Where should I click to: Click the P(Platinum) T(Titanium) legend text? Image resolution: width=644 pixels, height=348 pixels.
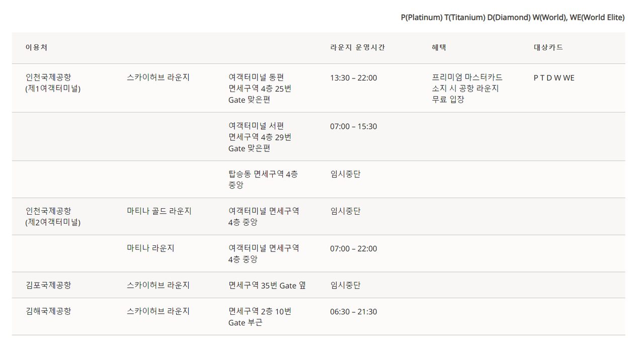[x=443, y=18]
